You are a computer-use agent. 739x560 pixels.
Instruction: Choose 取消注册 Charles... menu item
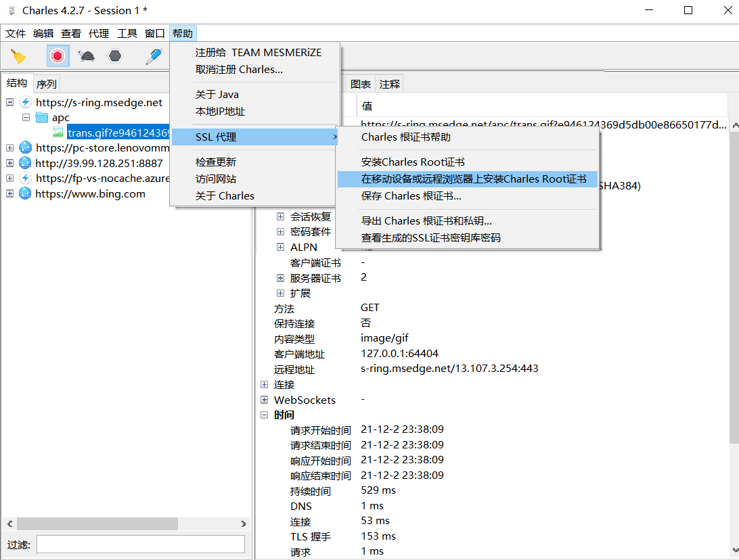coord(255,69)
